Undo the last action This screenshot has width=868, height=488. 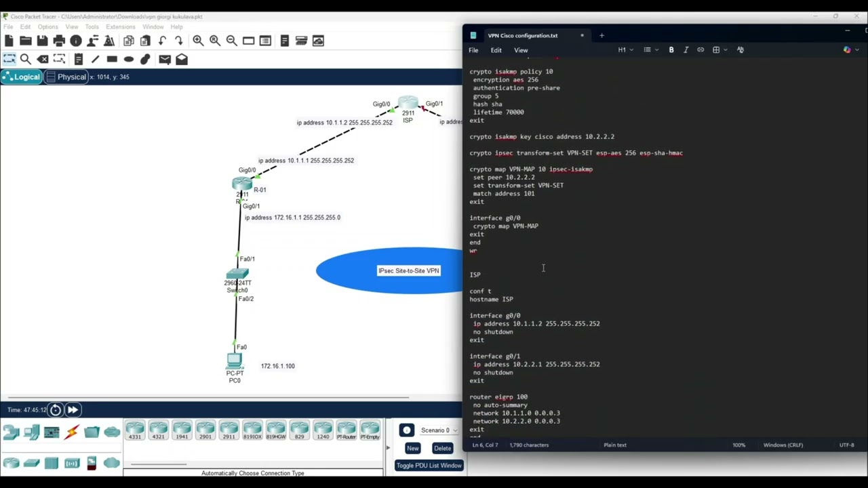[x=162, y=41]
